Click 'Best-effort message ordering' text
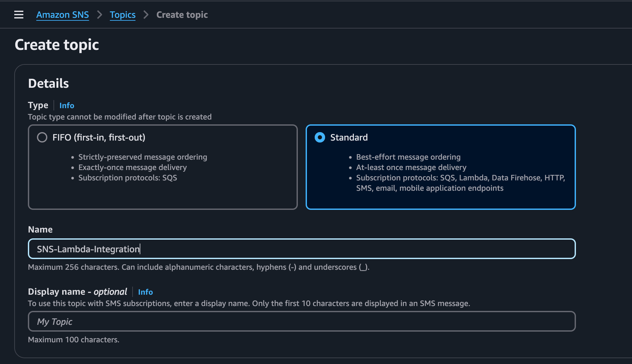 (x=408, y=157)
